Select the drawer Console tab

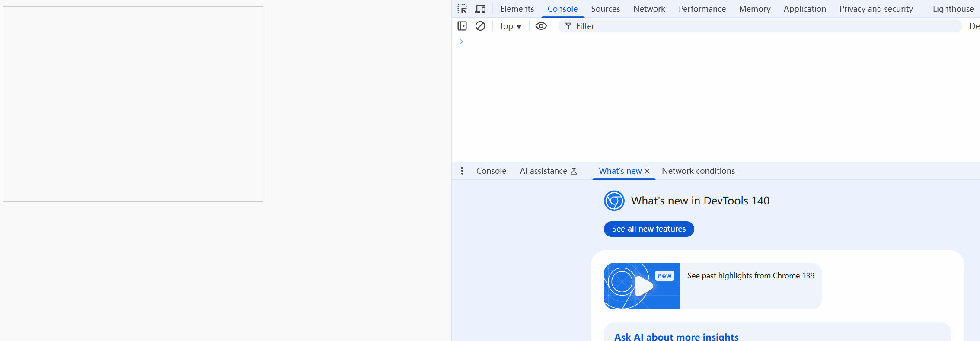coord(491,171)
